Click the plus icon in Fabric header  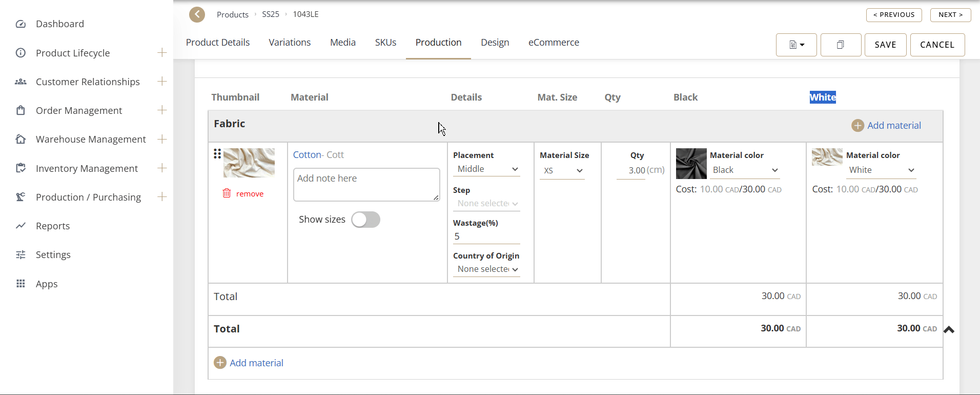pos(857,126)
